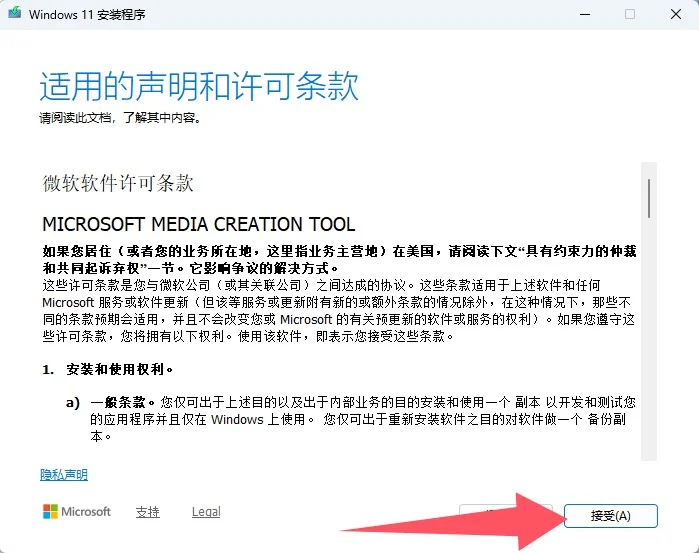Open the Legal link
This screenshot has width=699, height=553.
[206, 512]
